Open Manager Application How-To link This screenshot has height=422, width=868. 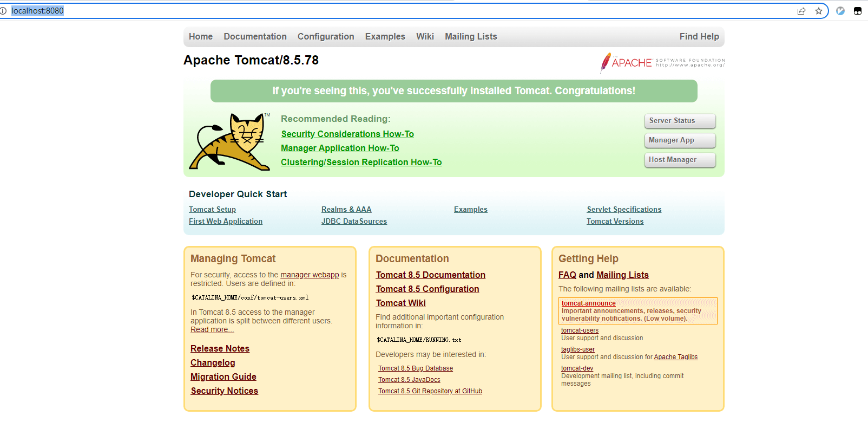(x=340, y=148)
